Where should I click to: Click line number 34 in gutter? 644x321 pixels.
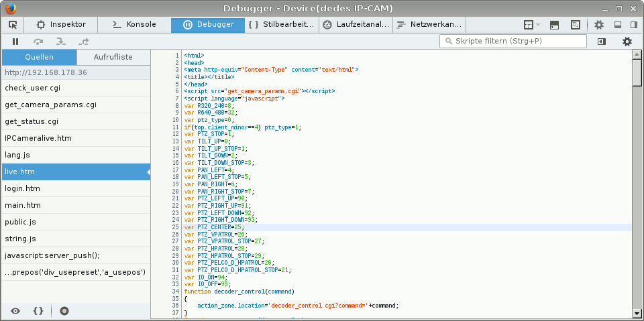[175, 292]
